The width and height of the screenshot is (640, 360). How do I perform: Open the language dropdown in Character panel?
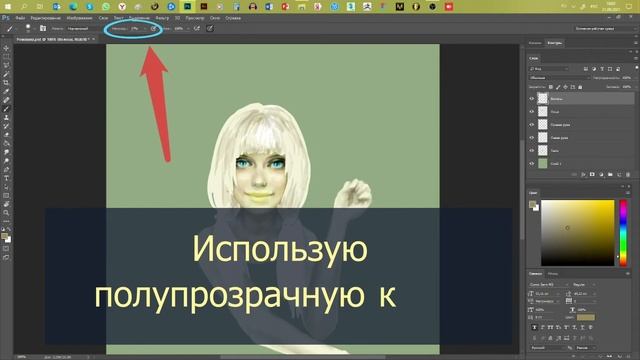(x=549, y=347)
